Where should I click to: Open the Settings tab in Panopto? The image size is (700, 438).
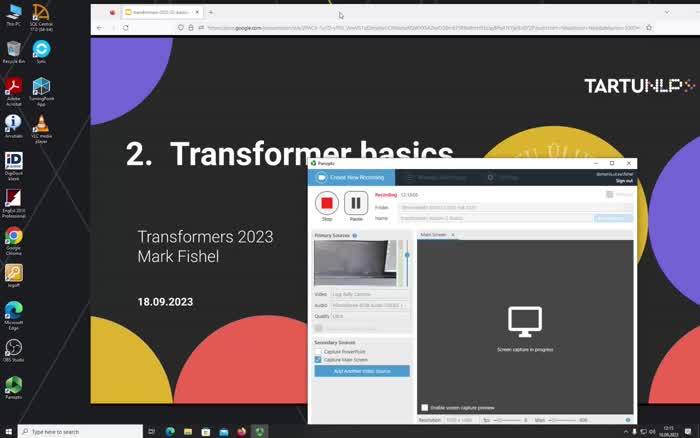click(x=504, y=178)
